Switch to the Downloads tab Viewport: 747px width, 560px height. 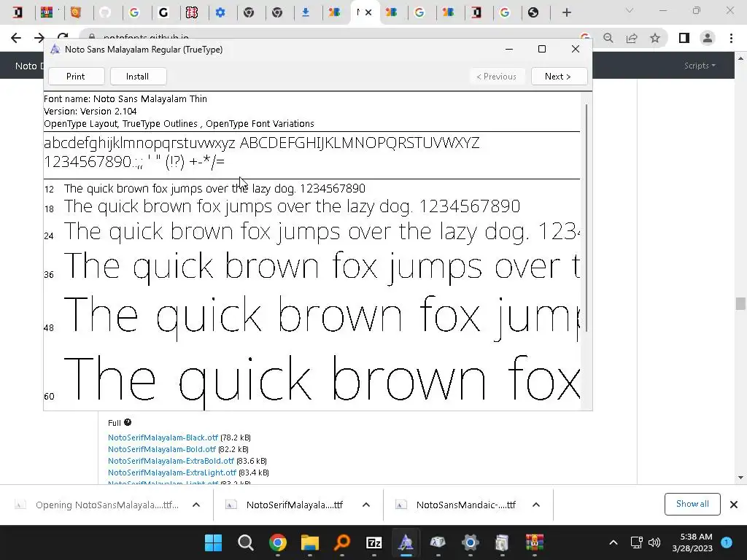(x=306, y=12)
